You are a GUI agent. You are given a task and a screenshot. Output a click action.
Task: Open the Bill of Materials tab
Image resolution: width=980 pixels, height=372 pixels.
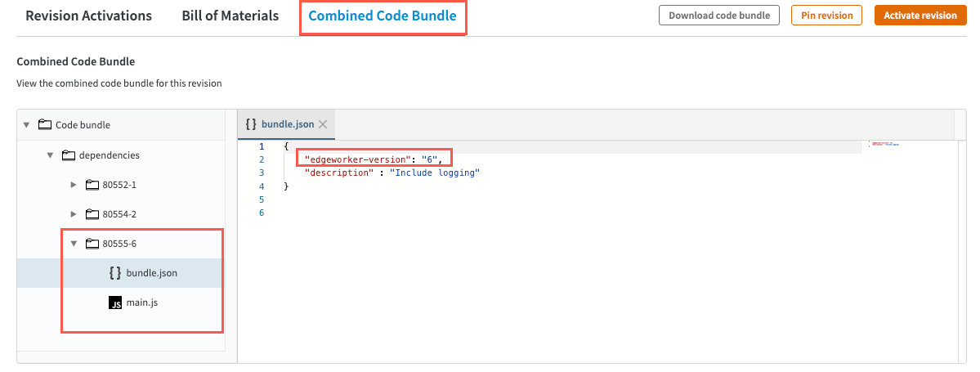(x=230, y=16)
